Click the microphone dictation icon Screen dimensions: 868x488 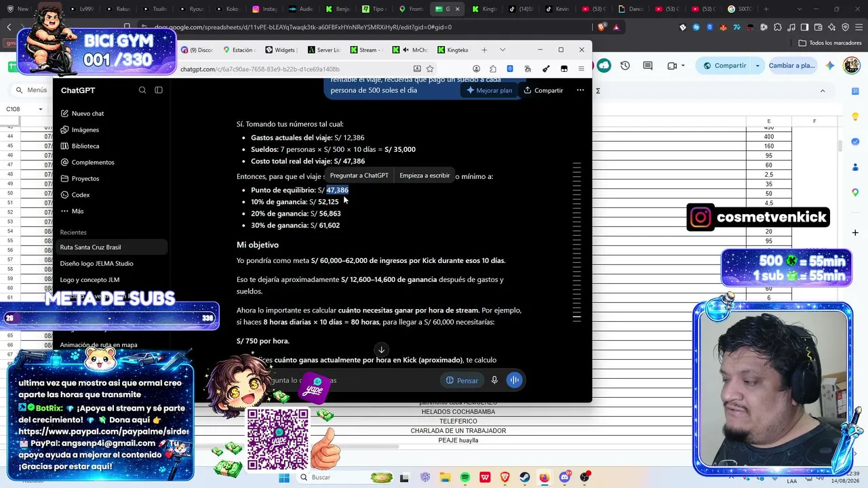coord(495,380)
